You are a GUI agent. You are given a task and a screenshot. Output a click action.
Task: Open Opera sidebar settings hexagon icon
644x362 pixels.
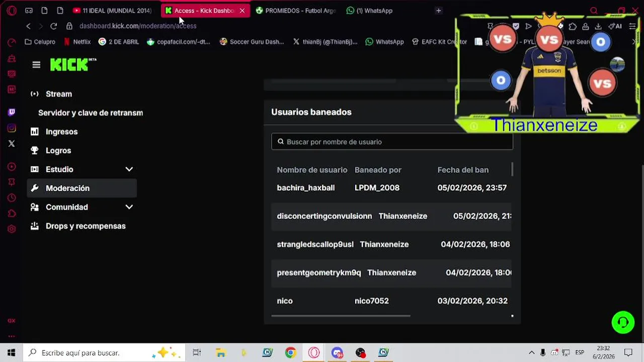point(12,229)
